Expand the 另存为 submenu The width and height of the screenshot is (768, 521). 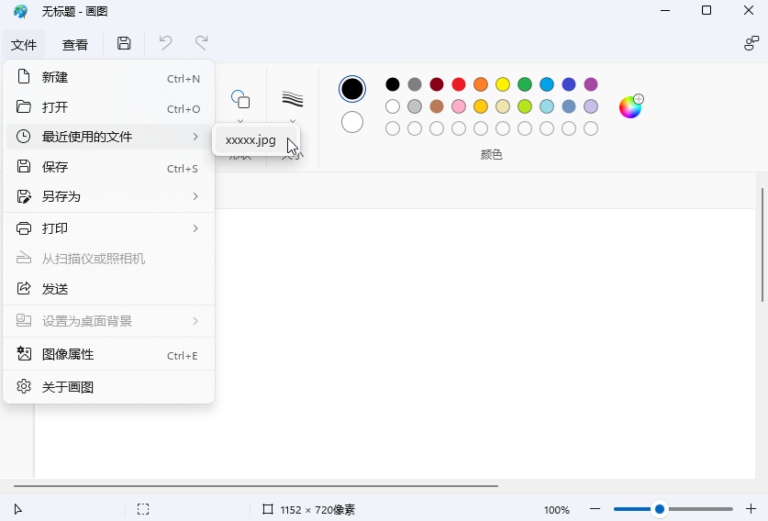pos(108,197)
